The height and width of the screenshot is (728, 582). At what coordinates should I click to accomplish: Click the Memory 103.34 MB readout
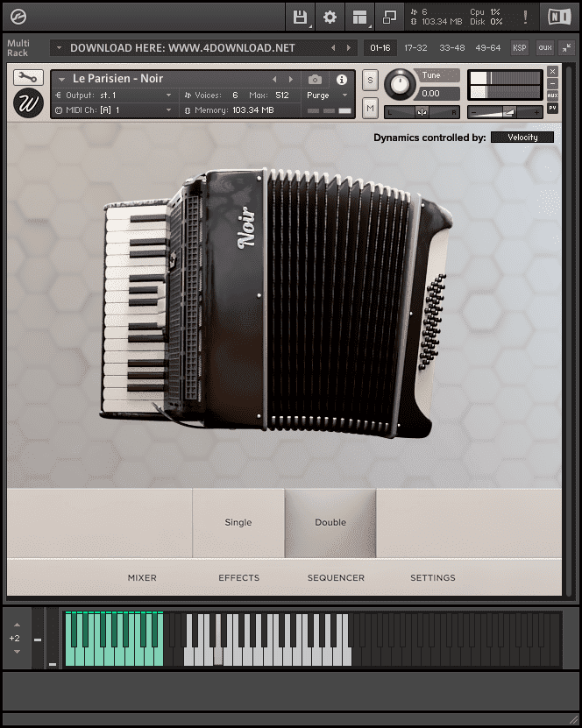pos(235,110)
